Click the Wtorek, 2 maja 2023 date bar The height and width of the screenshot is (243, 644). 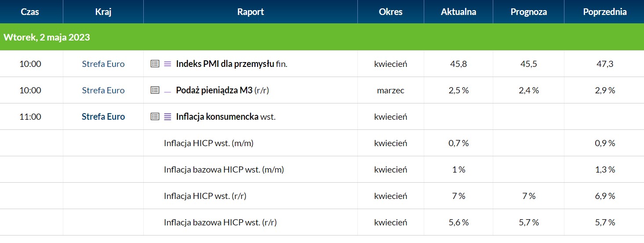pyautogui.click(x=322, y=37)
